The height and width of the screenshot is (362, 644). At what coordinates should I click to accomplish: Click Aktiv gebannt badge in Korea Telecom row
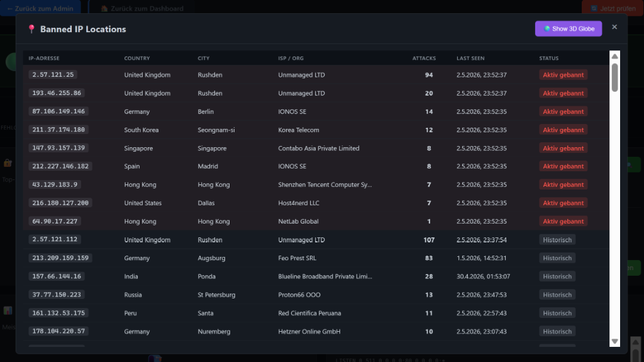[563, 130]
